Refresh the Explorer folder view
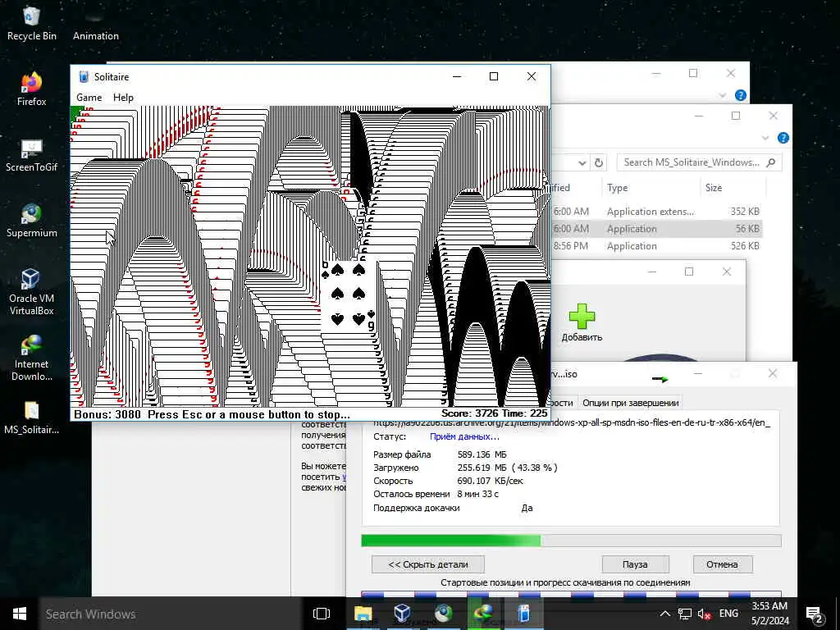840x630 pixels. [x=599, y=162]
